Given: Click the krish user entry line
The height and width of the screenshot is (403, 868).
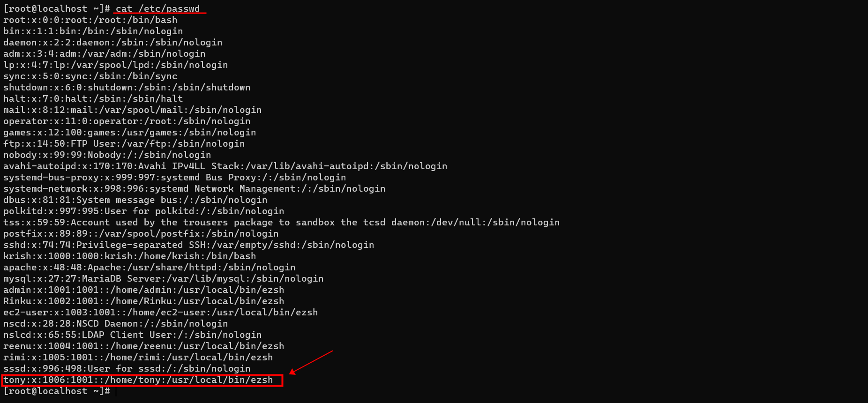Looking at the screenshot, I should click(x=130, y=256).
